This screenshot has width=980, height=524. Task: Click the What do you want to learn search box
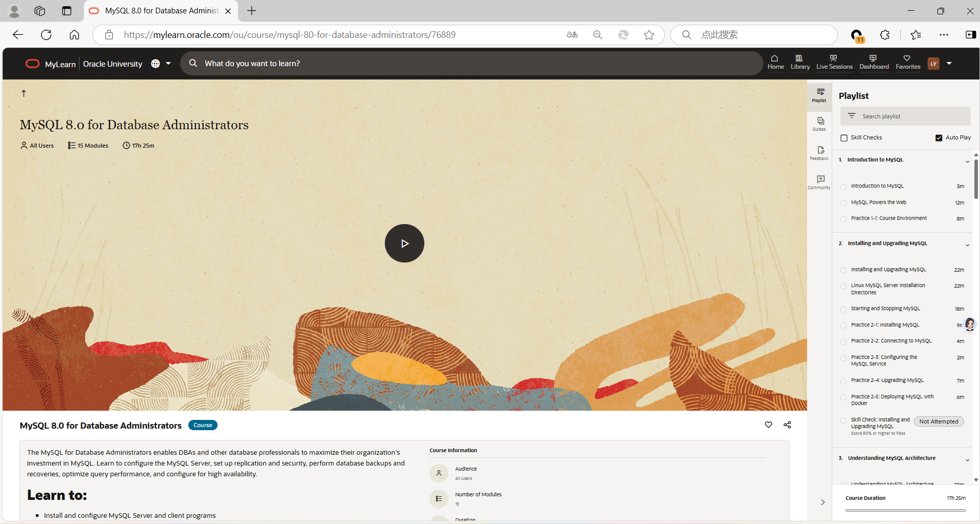coord(471,64)
